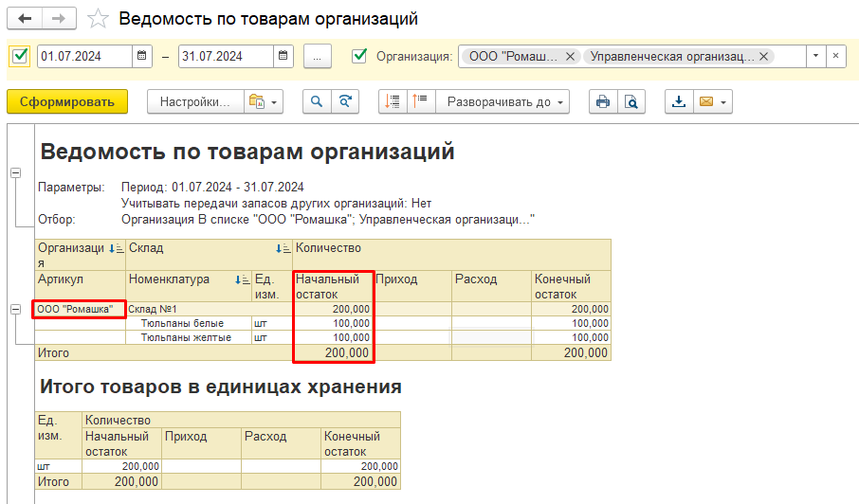Open the print preview icon

pos(631,102)
